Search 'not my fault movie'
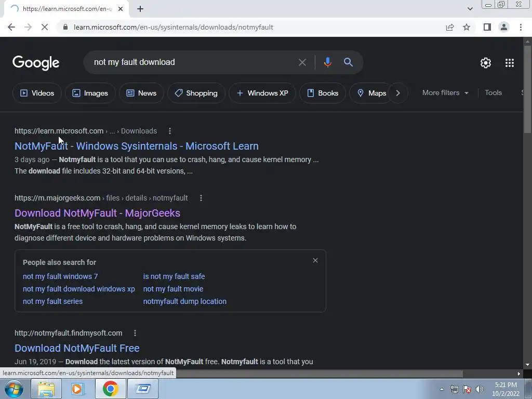The image size is (532, 399). (173, 289)
